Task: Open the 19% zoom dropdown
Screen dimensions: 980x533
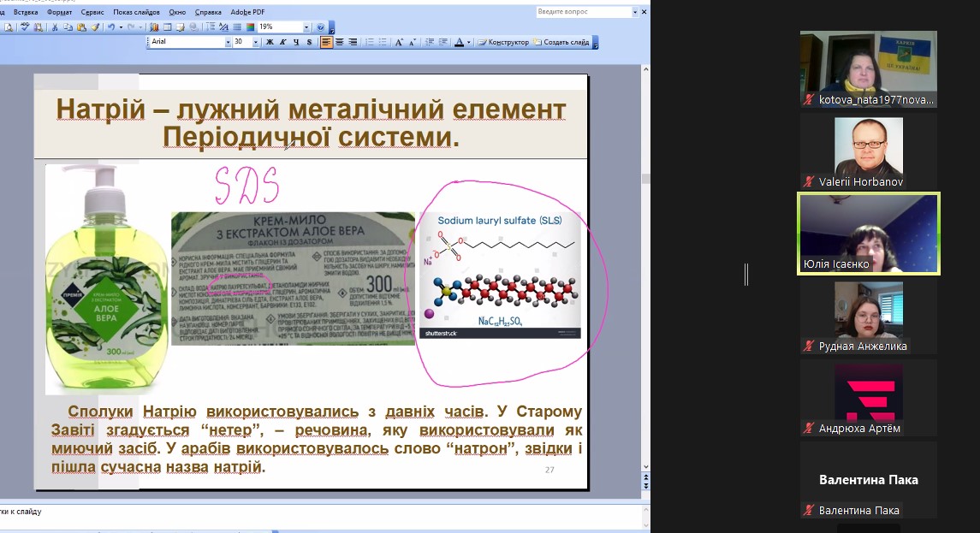Action: (x=306, y=27)
